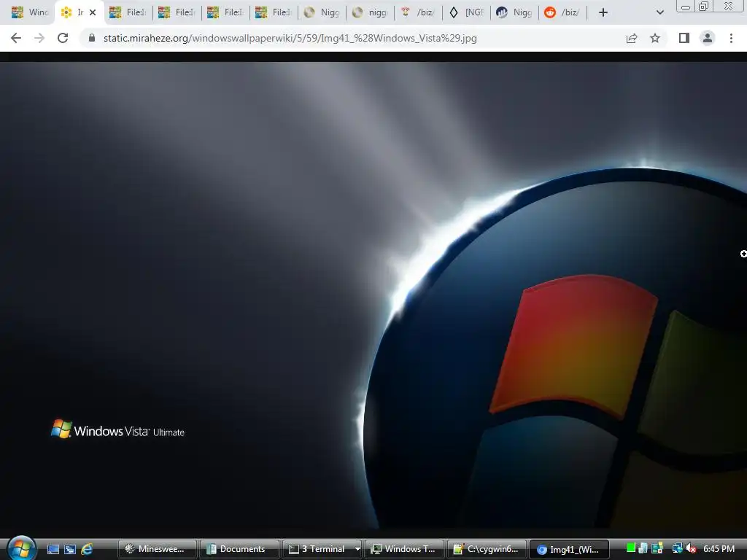Switch to the [NGF tab
Image resolution: width=747 pixels, height=560 pixels.
(x=467, y=12)
